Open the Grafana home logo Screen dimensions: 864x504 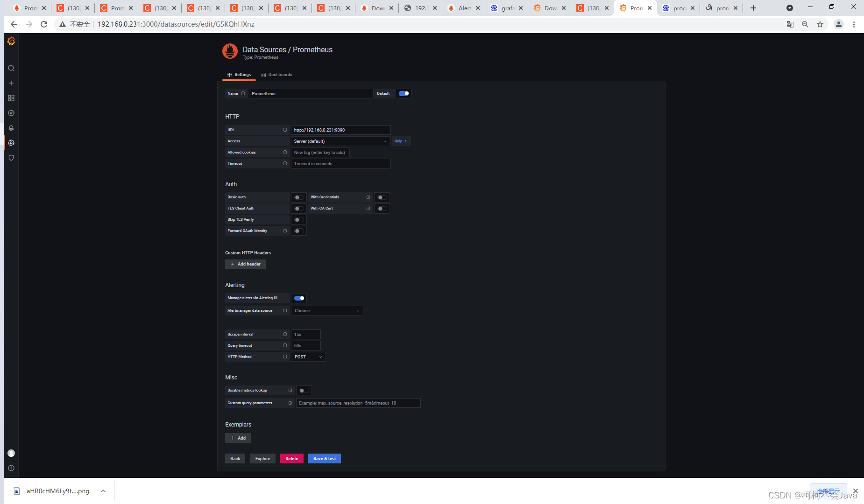pos(11,41)
